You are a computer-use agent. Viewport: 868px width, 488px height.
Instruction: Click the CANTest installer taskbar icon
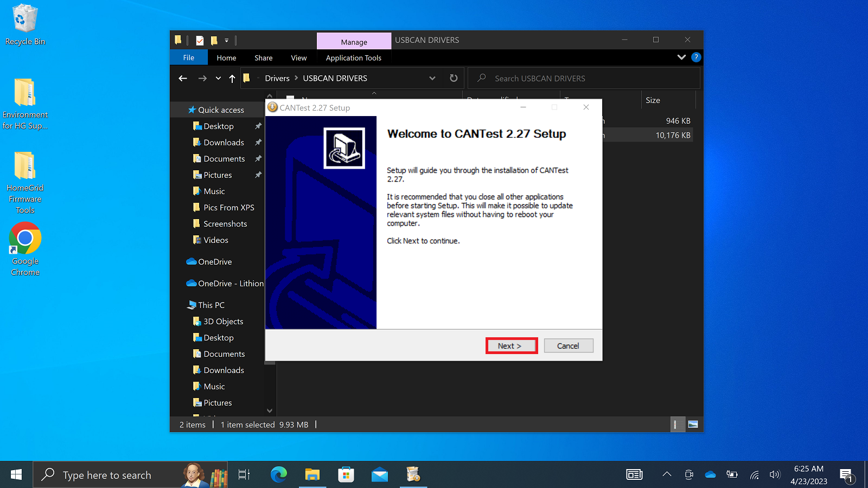coord(413,474)
